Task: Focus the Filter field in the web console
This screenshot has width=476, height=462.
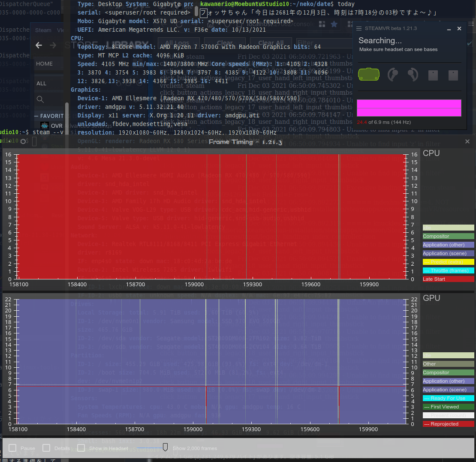Action: (x=324, y=43)
